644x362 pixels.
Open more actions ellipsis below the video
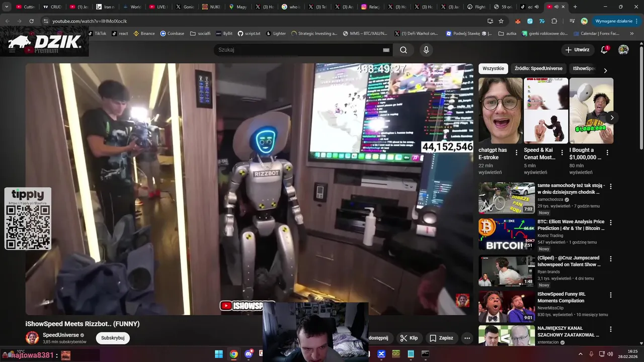point(467,338)
